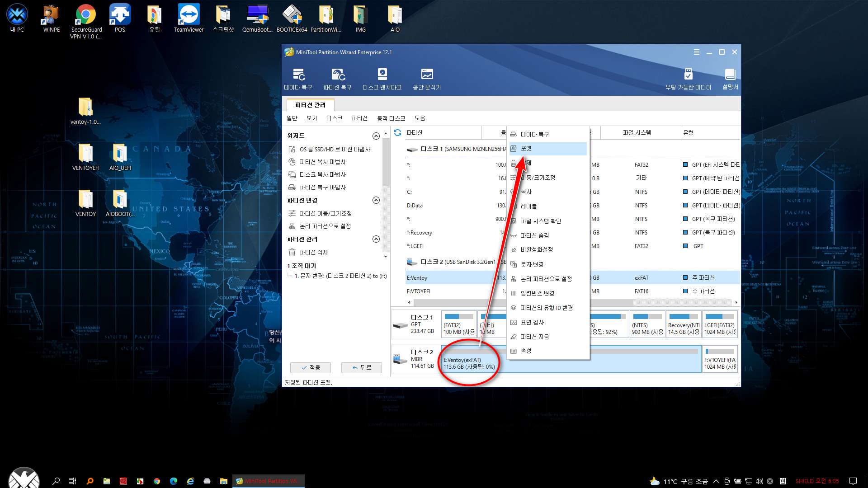Select 데이타 복구 in the context menu

548,134
